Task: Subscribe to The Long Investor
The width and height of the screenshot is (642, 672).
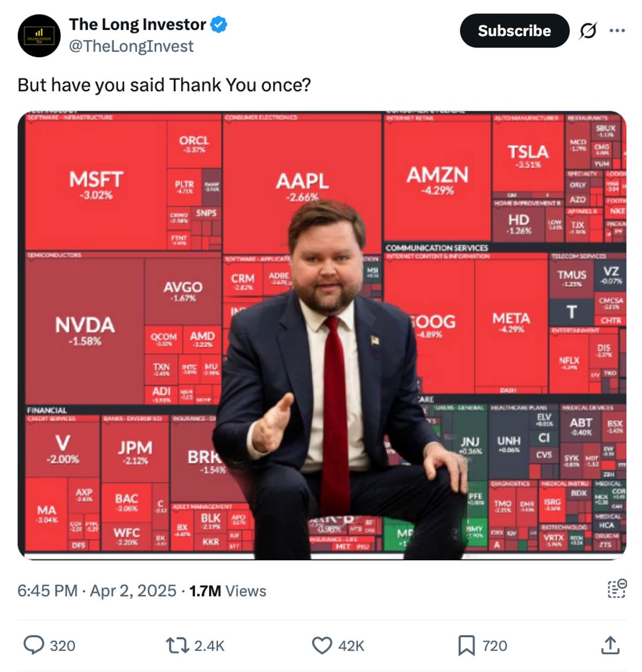Action: tap(514, 30)
